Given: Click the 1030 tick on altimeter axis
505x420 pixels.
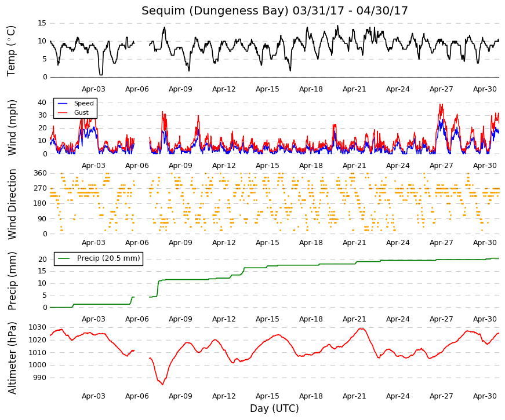Looking at the screenshot, I should click(x=37, y=327).
